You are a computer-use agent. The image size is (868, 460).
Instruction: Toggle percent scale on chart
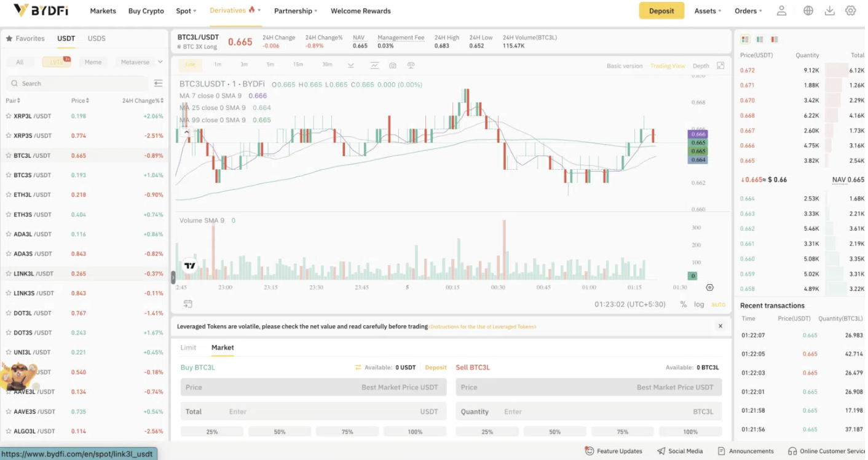683,304
